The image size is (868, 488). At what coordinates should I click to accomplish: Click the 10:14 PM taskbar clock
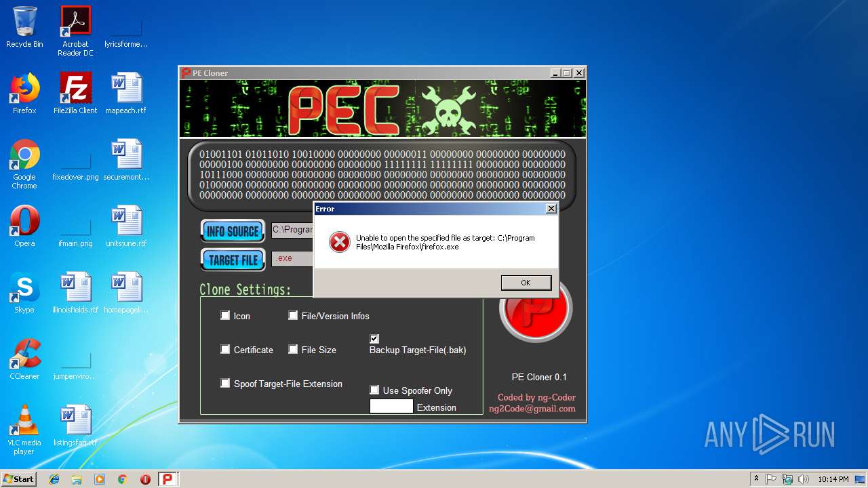[x=833, y=479]
